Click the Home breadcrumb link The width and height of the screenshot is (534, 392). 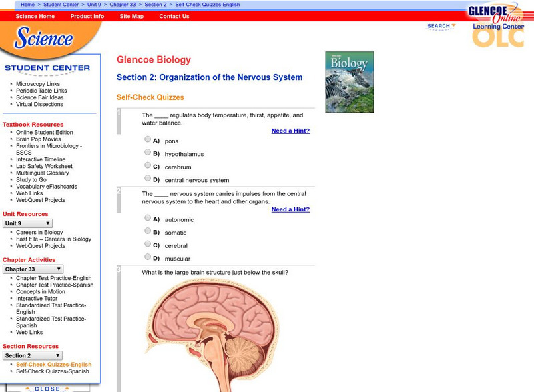(x=27, y=5)
